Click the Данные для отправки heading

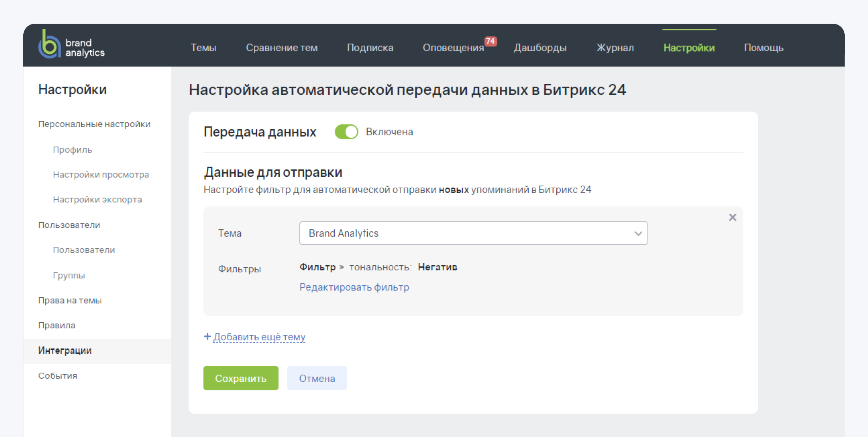click(273, 173)
